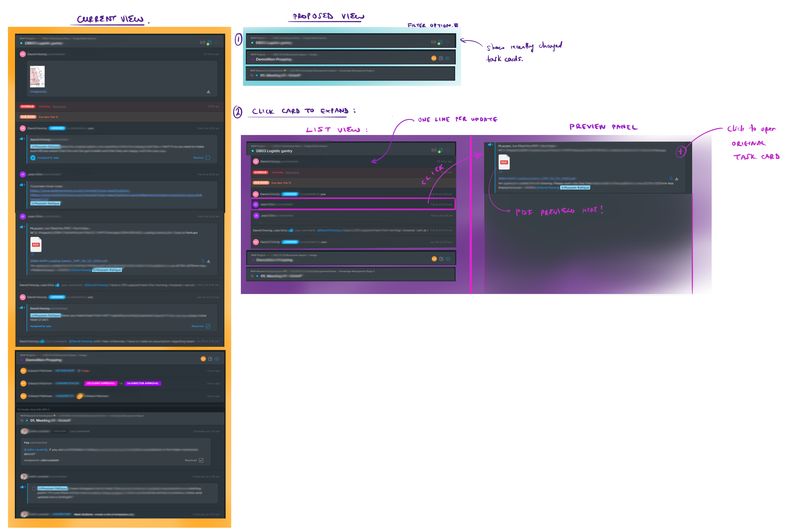This screenshot has height=532, width=787.
Task: Open task icon on list view DB03 Logistic gantry
Action: click(x=441, y=150)
